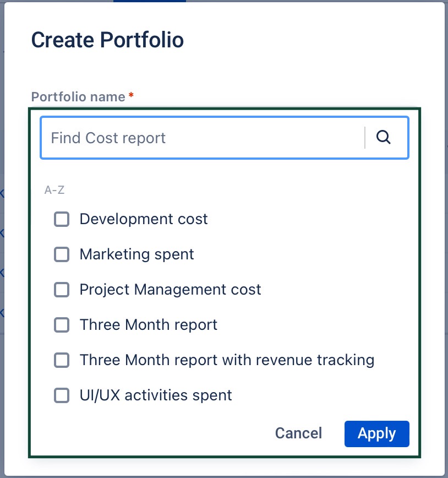Toggle Three Month report with revenue tracking checkbox
This screenshot has width=448, height=478.
pyautogui.click(x=62, y=360)
